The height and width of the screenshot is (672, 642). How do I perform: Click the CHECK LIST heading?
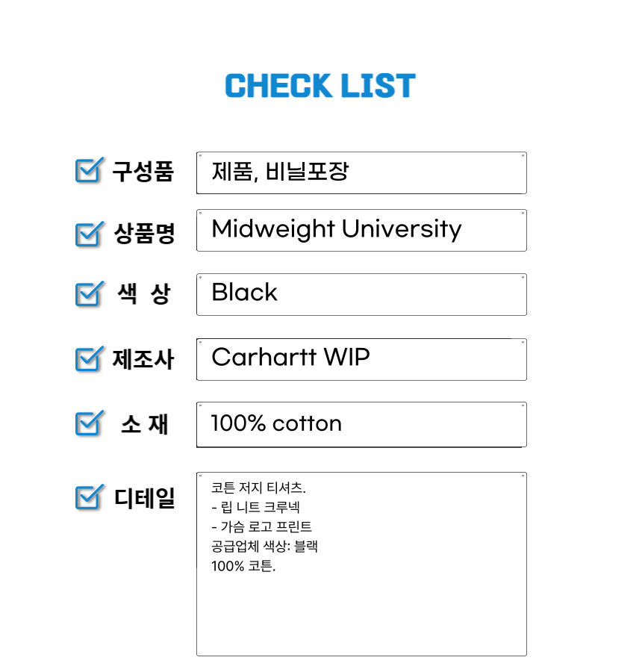(x=320, y=87)
